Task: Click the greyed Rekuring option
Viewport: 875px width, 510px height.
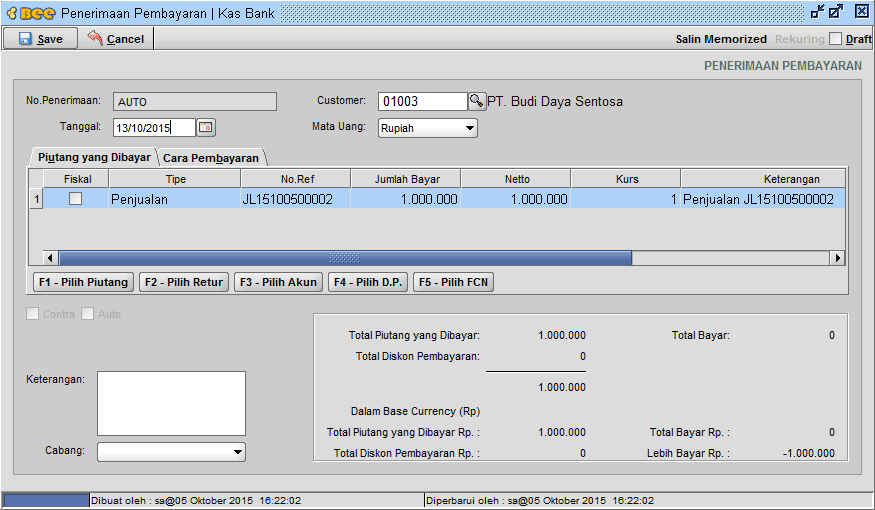Action: [x=799, y=39]
